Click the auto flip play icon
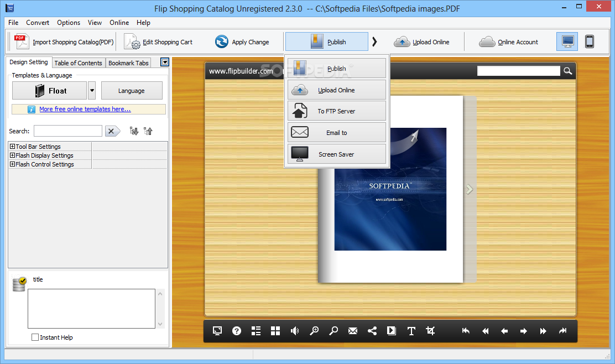The width and height of the screenshot is (615, 364). pos(392,331)
